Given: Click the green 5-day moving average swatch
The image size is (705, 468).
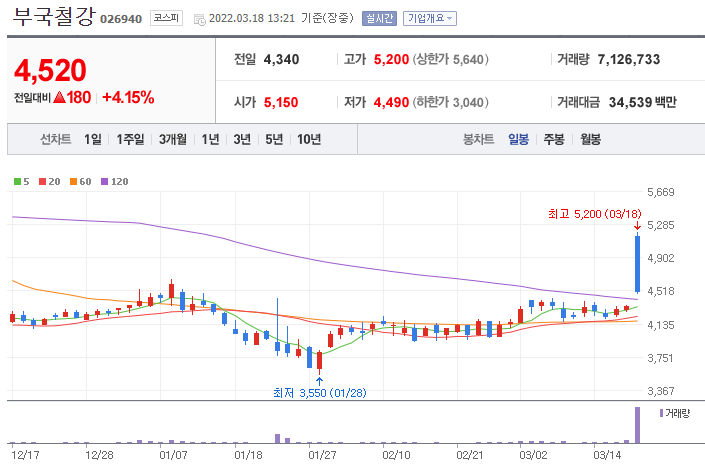Looking at the screenshot, I should (18, 182).
